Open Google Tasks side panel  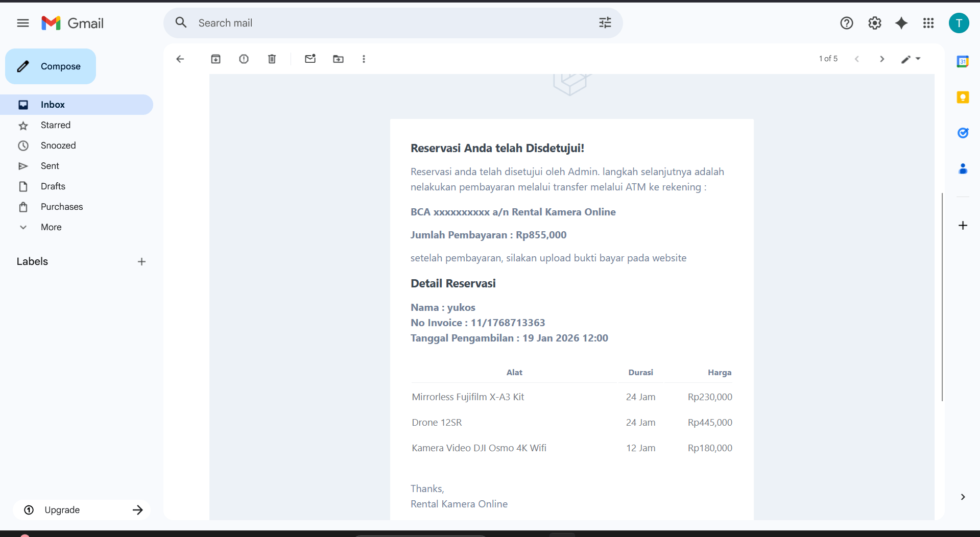963,133
